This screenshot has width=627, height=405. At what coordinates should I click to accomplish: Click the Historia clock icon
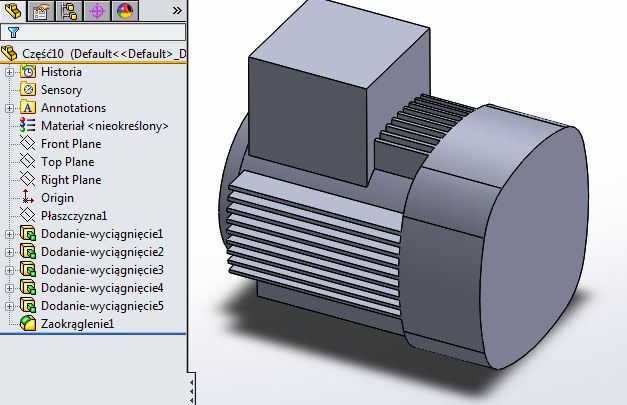pos(28,72)
